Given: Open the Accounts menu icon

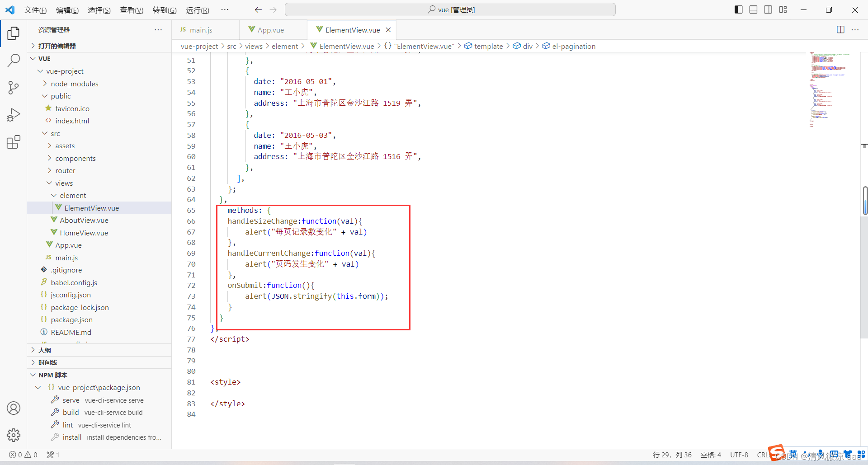Looking at the screenshot, I should (14, 408).
